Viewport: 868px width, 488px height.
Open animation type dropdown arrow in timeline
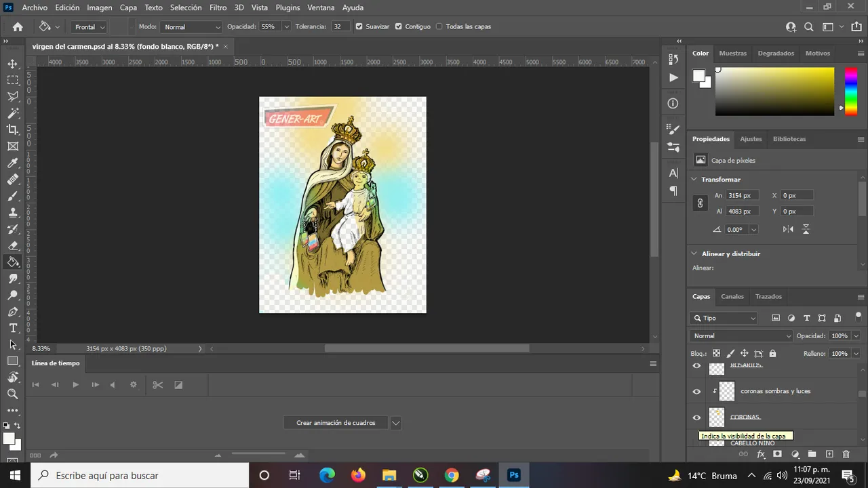click(x=395, y=423)
